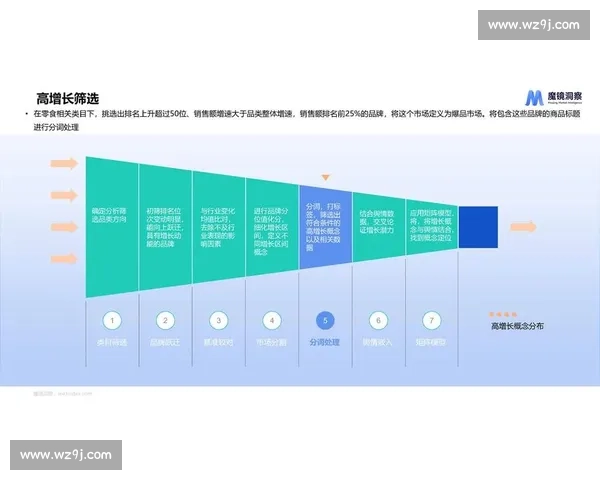Click the 高增长概念分布 label
600x480 pixels.
click(x=517, y=326)
